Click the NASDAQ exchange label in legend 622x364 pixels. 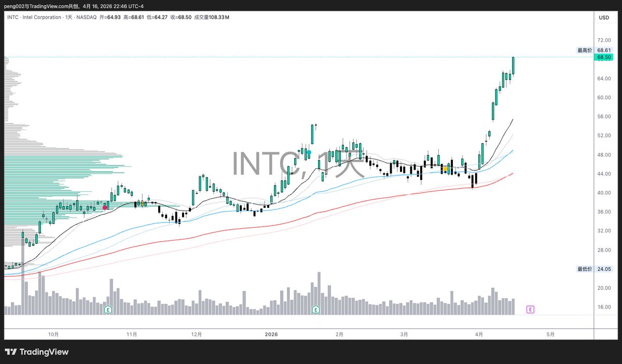click(x=87, y=18)
